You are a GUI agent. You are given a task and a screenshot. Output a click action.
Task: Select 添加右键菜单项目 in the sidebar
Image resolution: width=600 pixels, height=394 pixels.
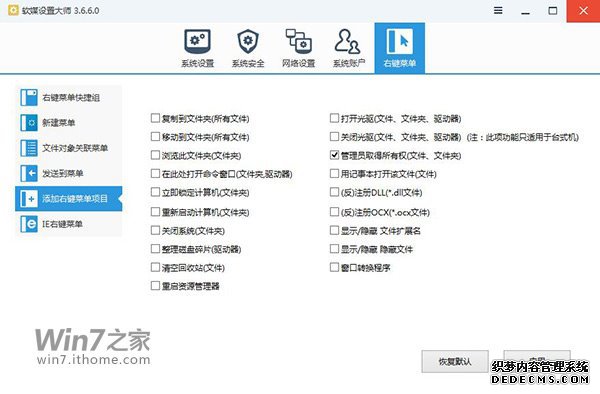click(68, 199)
